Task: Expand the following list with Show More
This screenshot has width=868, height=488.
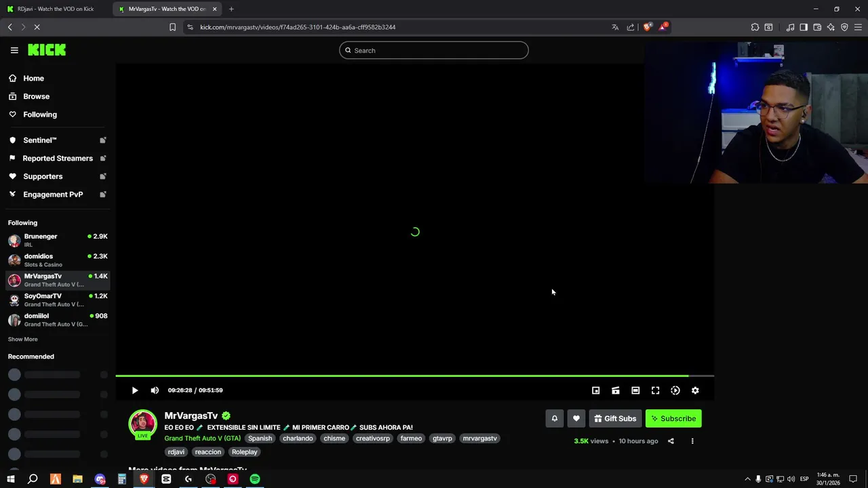Action: pyautogui.click(x=23, y=340)
